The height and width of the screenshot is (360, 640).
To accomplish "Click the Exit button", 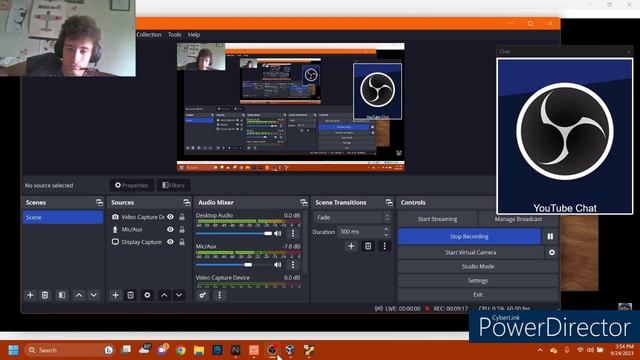I will [478, 294].
